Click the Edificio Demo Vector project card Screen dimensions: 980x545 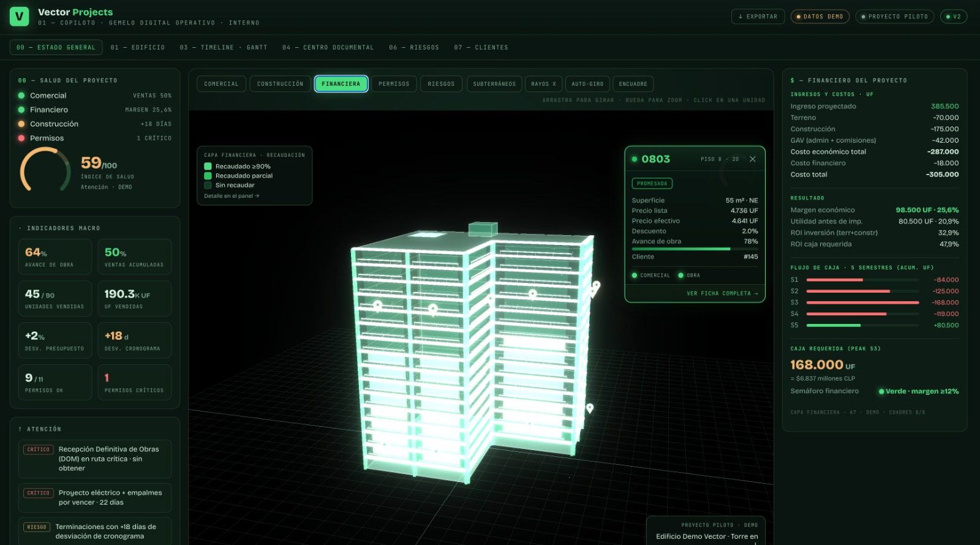(706, 531)
